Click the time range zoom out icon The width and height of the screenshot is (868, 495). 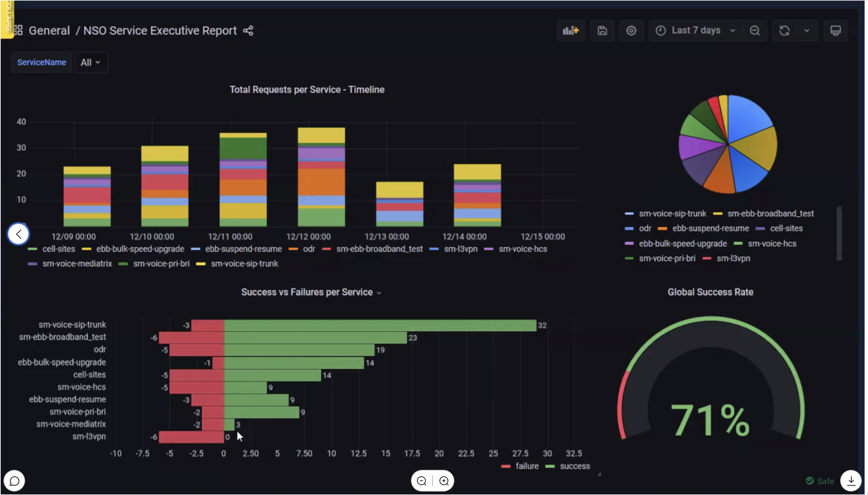coord(754,31)
